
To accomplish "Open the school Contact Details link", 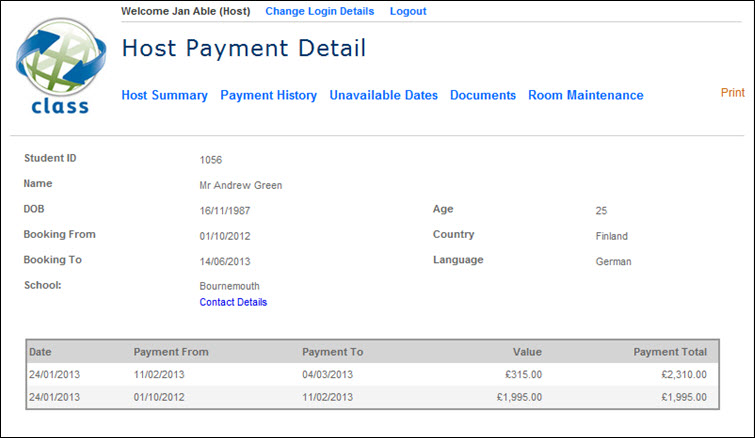I will [x=233, y=302].
